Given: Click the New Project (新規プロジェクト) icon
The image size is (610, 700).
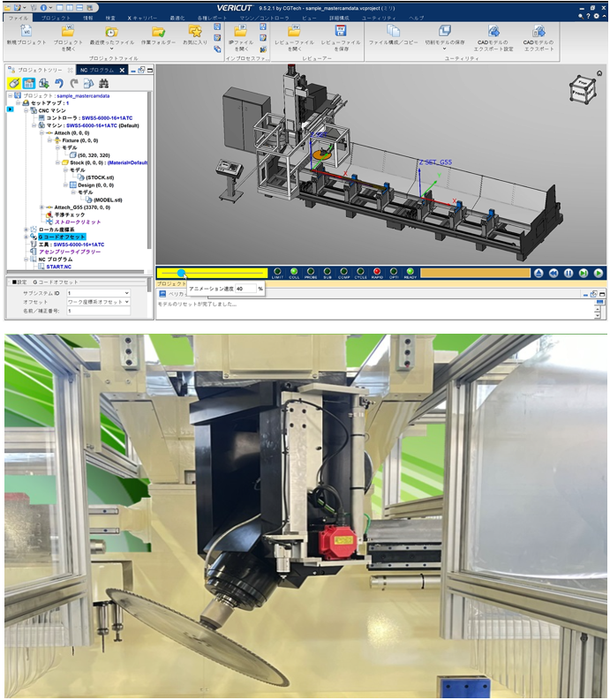Looking at the screenshot, I should 26,31.
